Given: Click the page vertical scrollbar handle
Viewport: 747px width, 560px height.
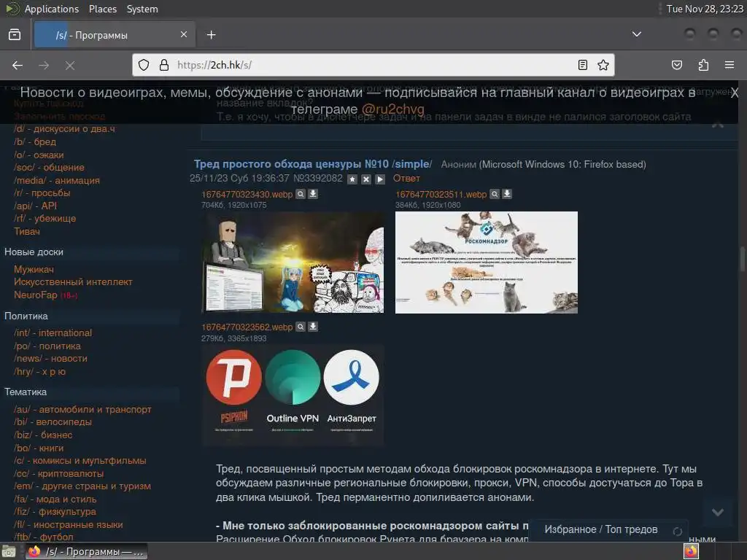Looking at the screenshot, I should tap(742, 258).
